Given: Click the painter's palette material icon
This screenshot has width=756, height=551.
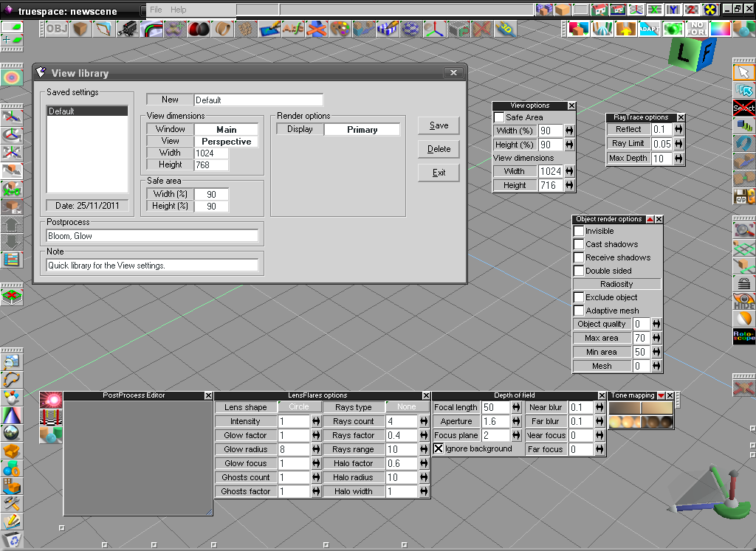Looking at the screenshot, I should (340, 29).
